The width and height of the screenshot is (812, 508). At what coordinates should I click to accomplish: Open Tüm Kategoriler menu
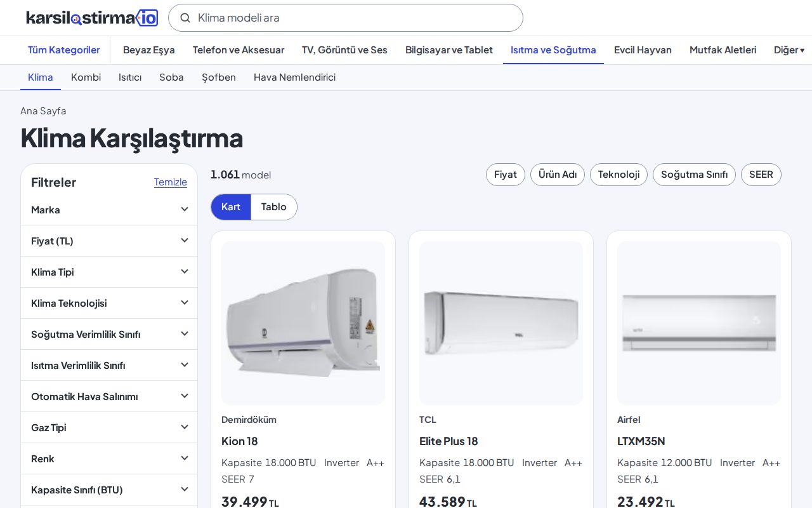click(x=63, y=50)
